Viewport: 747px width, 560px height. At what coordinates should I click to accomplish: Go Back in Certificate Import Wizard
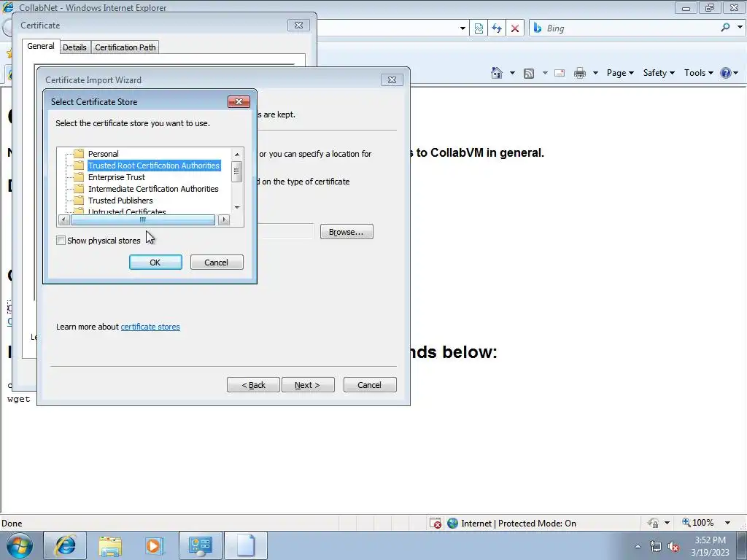coord(253,385)
